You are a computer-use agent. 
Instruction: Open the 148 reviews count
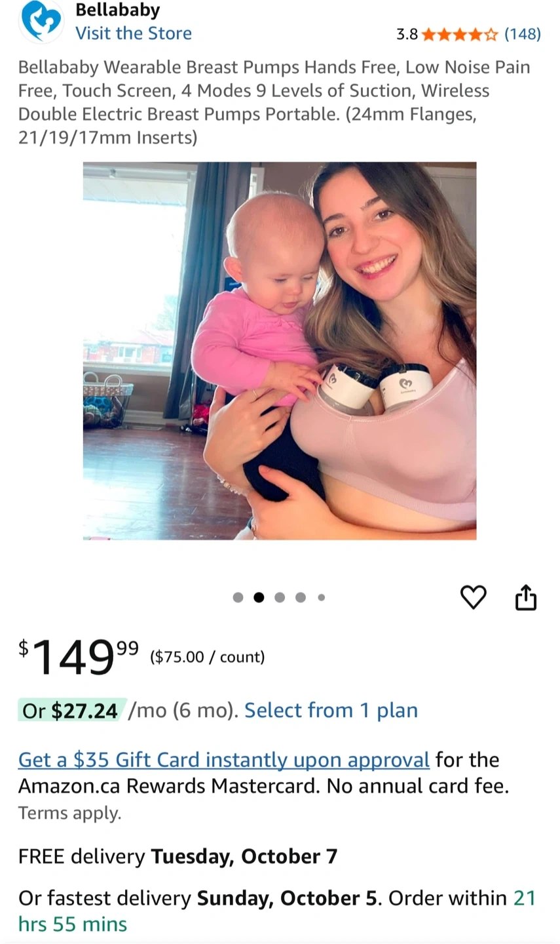coord(523,34)
